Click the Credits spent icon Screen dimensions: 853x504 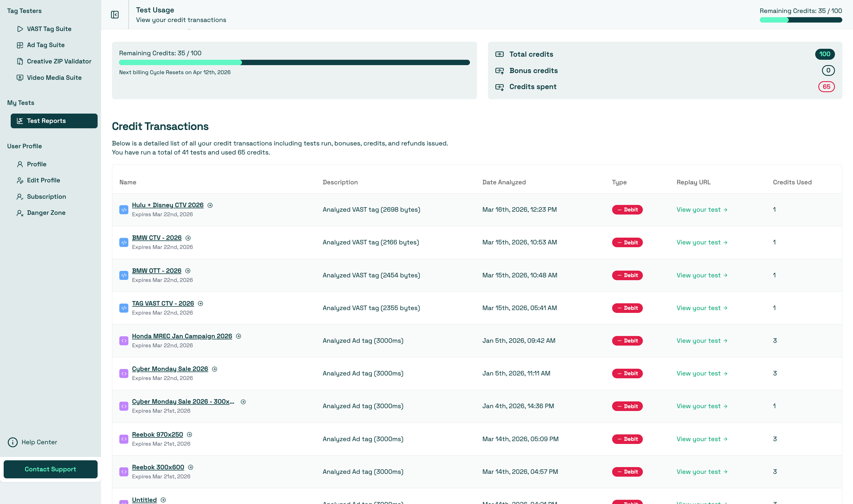pyautogui.click(x=500, y=87)
